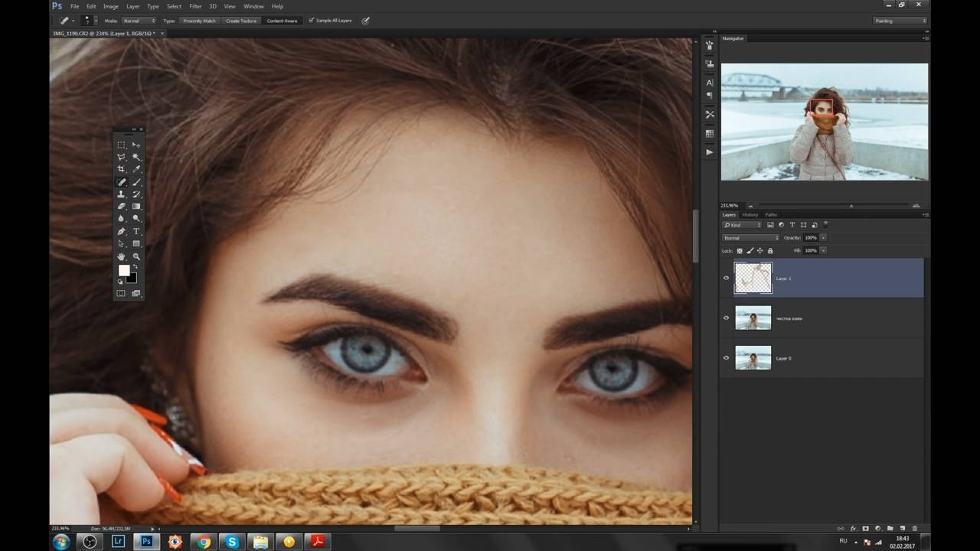Set the background color swatch
This screenshot has width=980, height=551.
[x=132, y=279]
